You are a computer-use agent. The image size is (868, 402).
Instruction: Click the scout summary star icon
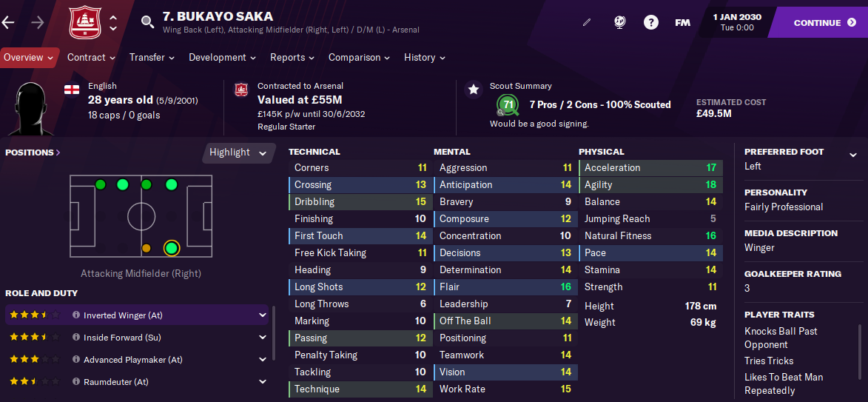pyautogui.click(x=474, y=90)
